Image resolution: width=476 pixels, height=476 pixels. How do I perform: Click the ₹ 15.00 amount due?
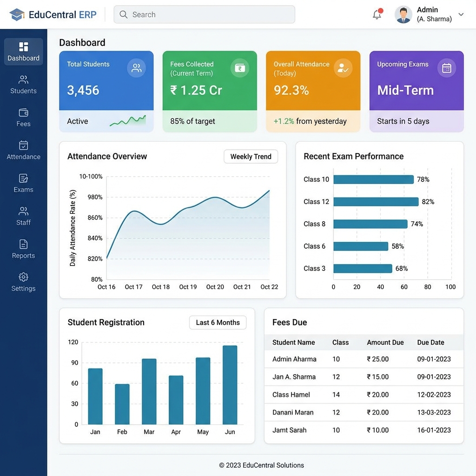377,377
